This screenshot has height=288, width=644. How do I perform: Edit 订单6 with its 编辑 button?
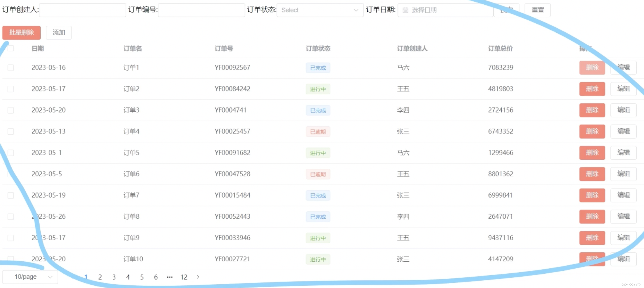tap(623, 174)
